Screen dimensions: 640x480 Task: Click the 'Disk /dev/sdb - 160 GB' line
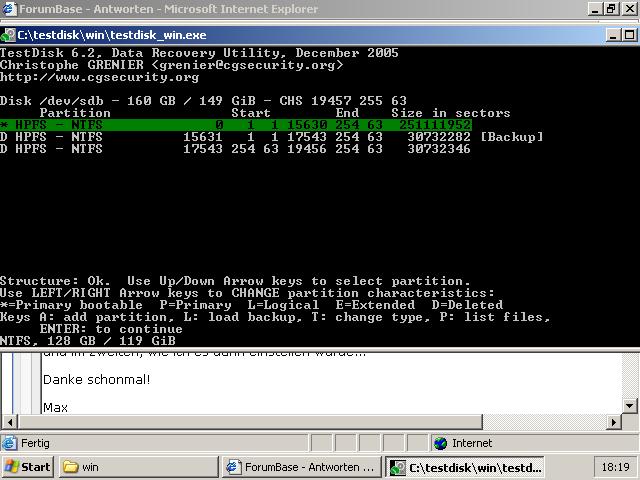[203, 101]
